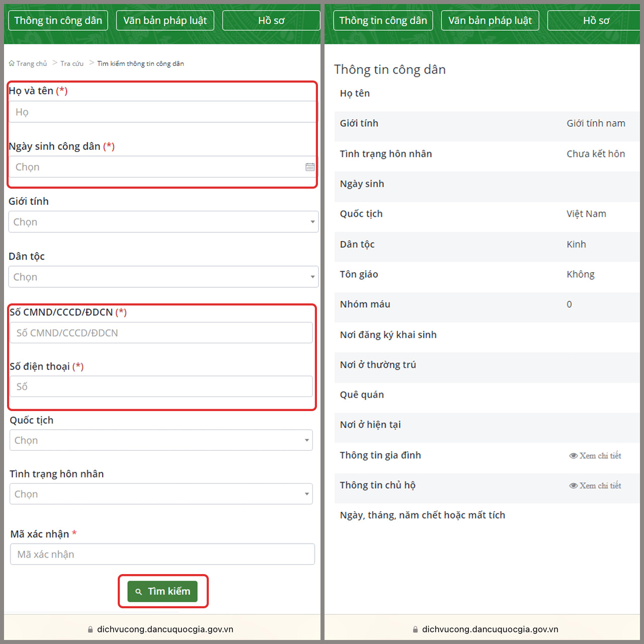Image resolution: width=644 pixels, height=644 pixels.
Task: Click the lock icon in results screen address bar
Action: click(416, 629)
